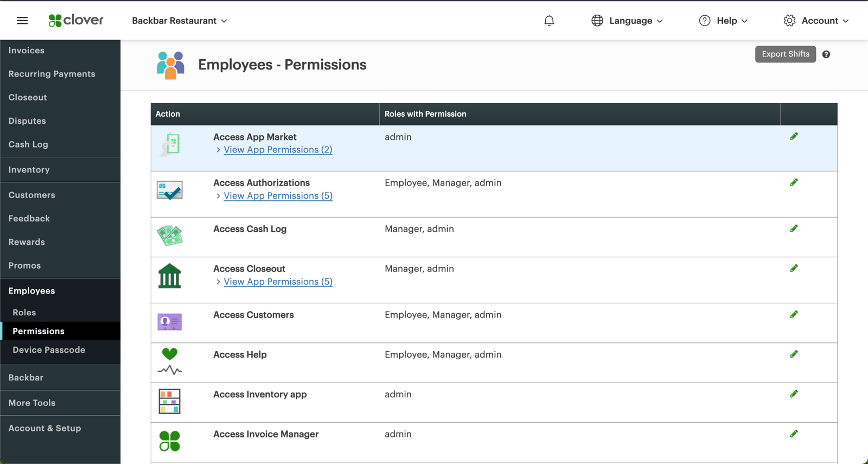
Task: Edit roles for Access App Market
Action: point(794,137)
